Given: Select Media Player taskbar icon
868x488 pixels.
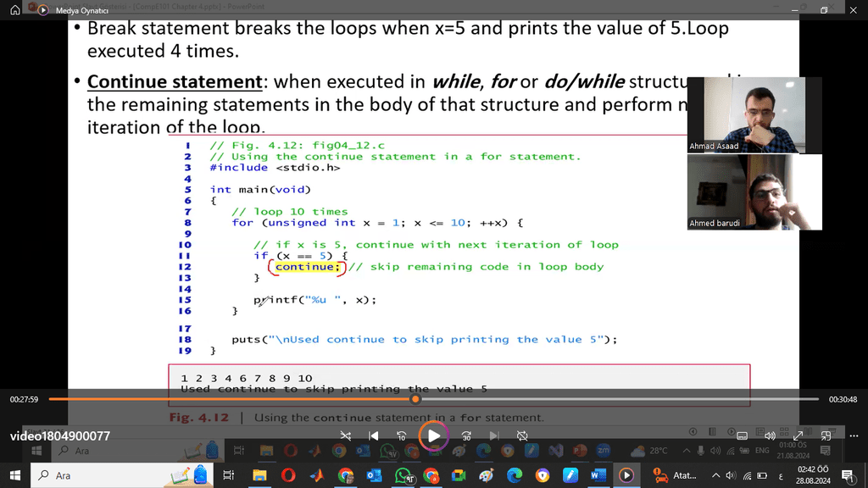Looking at the screenshot, I should coord(626,475).
